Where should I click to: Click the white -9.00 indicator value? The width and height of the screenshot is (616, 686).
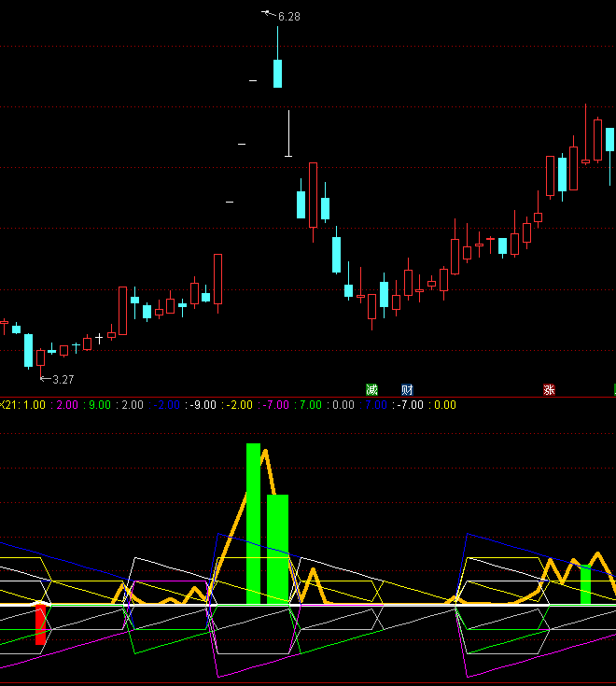pos(203,405)
